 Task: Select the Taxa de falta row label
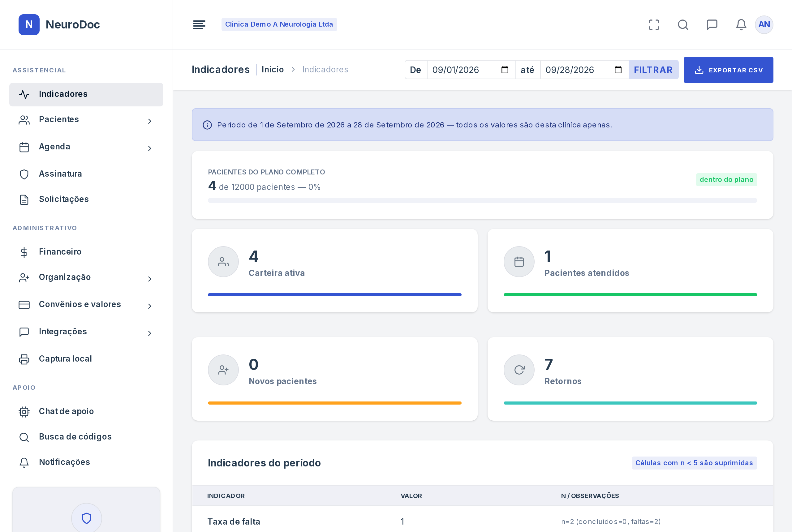pyautogui.click(x=234, y=521)
